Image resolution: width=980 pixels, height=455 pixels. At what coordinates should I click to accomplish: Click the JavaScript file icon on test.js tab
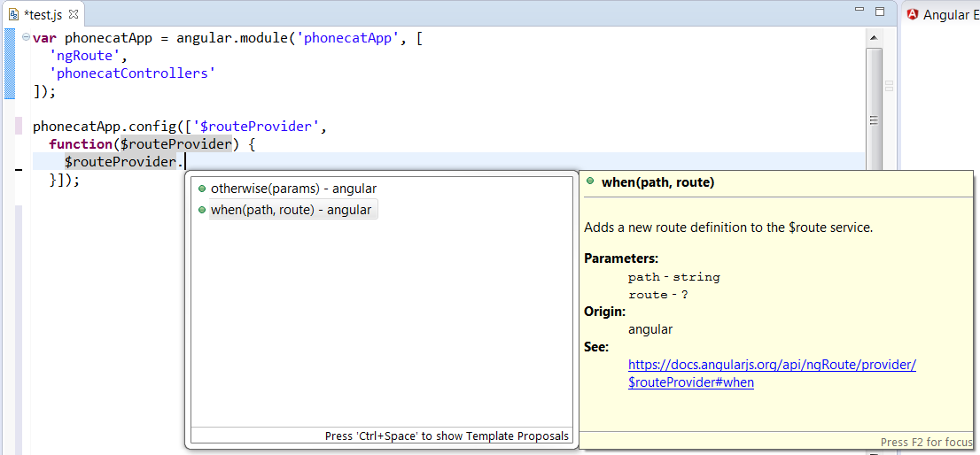click(13, 15)
